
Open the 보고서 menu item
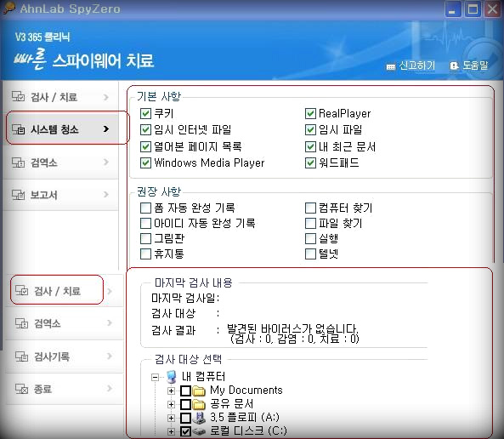click(60, 195)
